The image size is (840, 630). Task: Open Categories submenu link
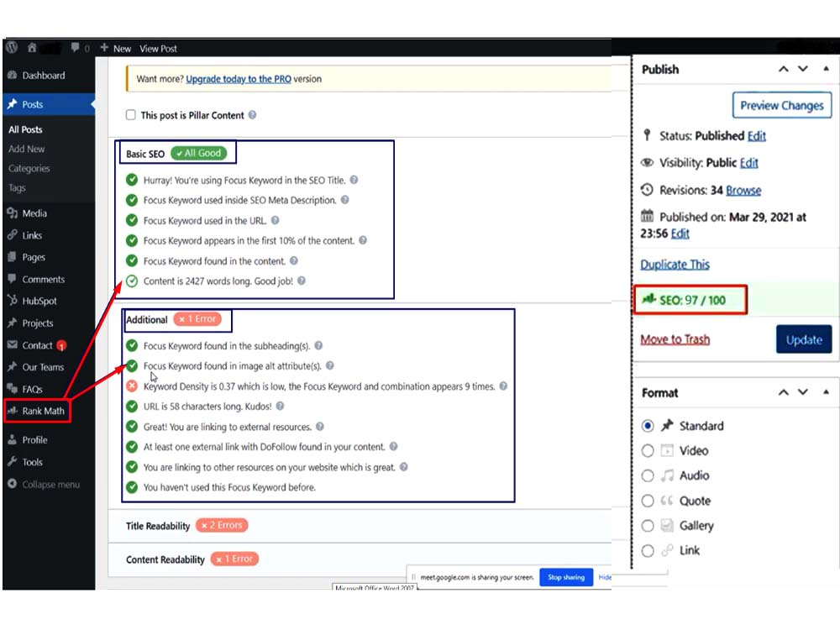29,168
